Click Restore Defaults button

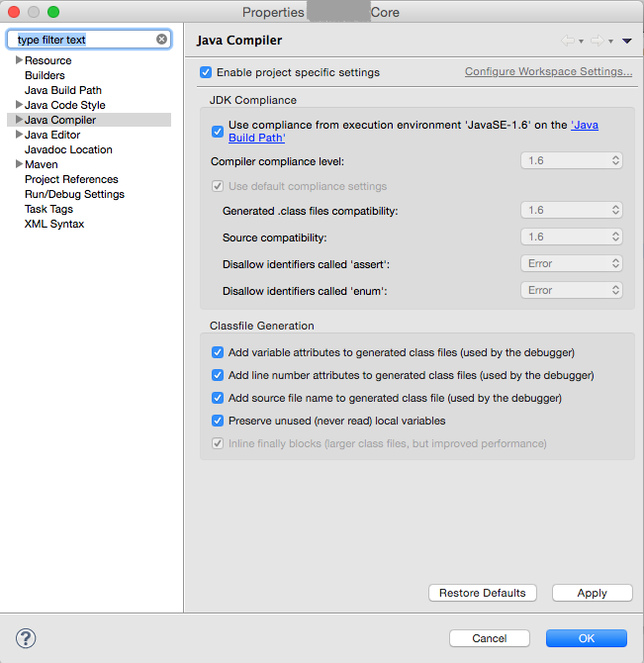tap(483, 593)
